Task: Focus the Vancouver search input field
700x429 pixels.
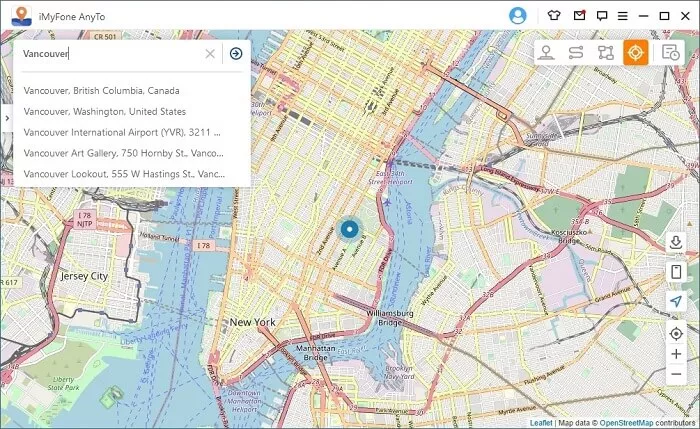Action: (x=112, y=54)
